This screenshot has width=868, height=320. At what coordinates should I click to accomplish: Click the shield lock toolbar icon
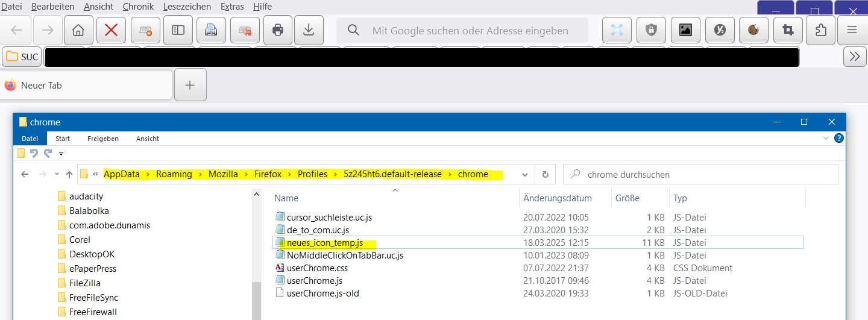pyautogui.click(x=651, y=30)
